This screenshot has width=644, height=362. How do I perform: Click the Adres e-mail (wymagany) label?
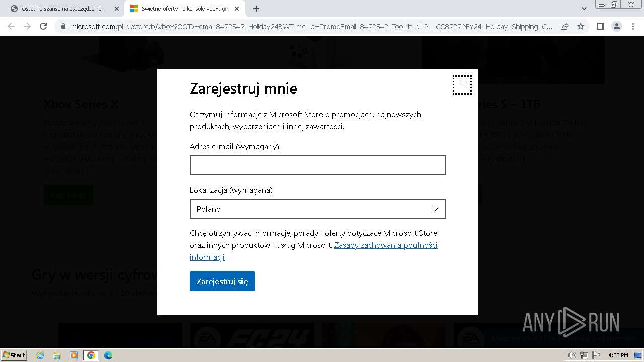point(234,147)
